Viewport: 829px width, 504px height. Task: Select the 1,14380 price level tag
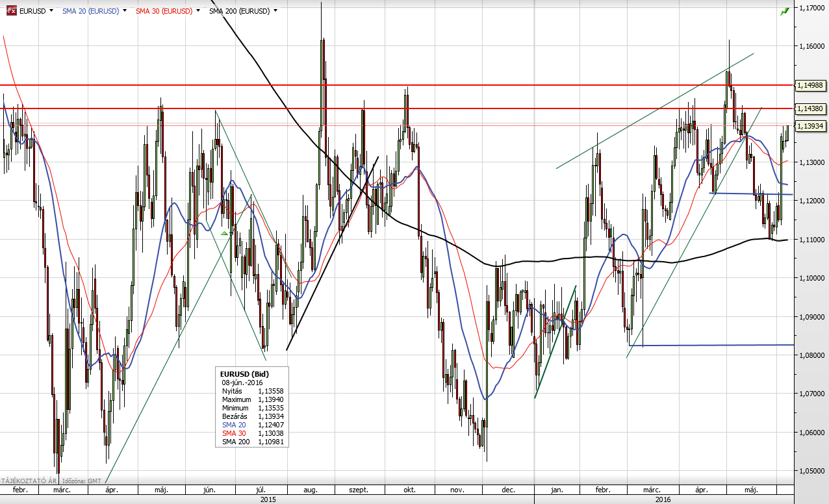[810, 108]
